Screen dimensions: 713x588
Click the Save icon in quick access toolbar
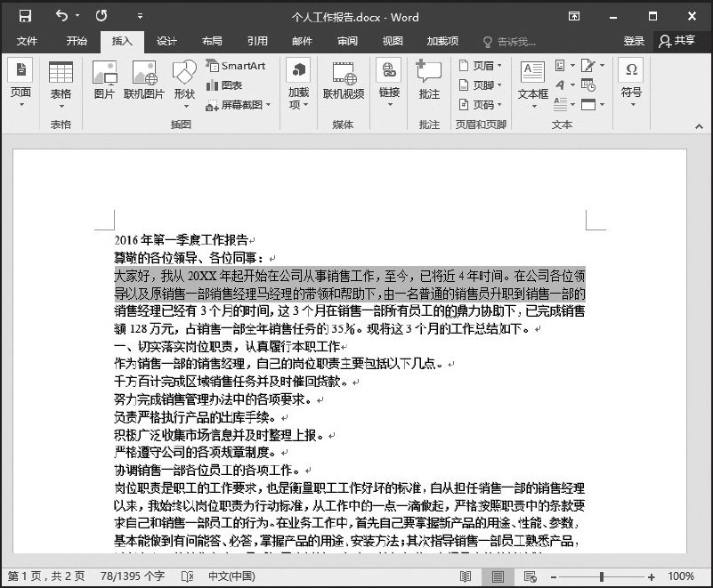click(x=25, y=16)
